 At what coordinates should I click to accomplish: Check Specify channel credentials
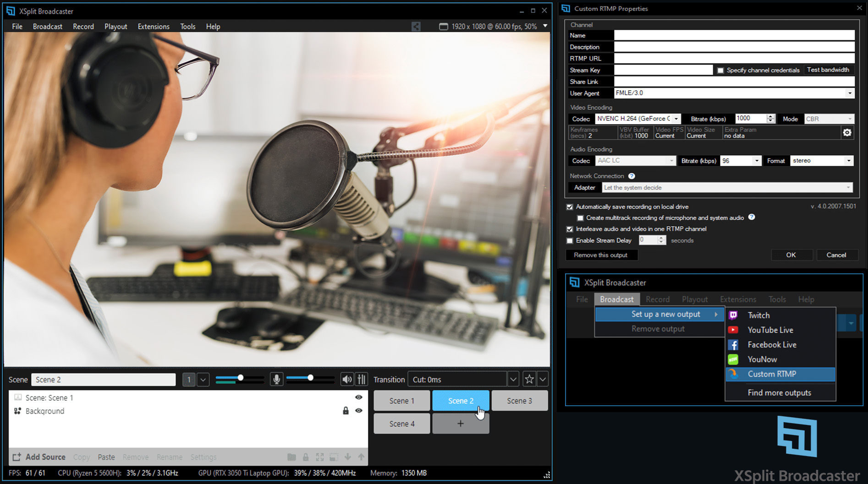pyautogui.click(x=720, y=70)
